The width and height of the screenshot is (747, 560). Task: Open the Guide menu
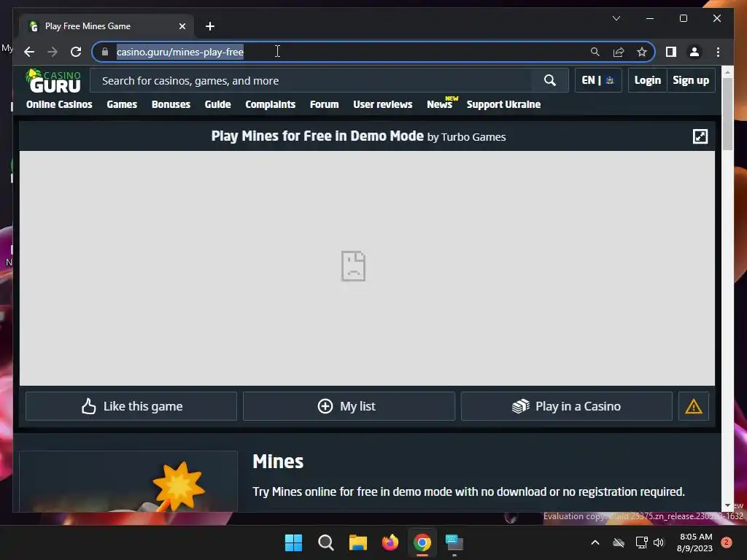[x=217, y=104]
